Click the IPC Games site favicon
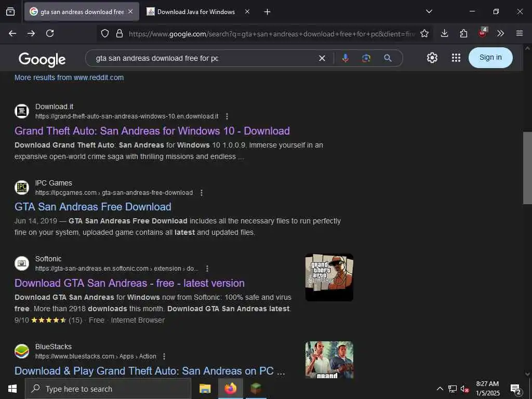Image resolution: width=532 pixels, height=399 pixels. (22, 188)
